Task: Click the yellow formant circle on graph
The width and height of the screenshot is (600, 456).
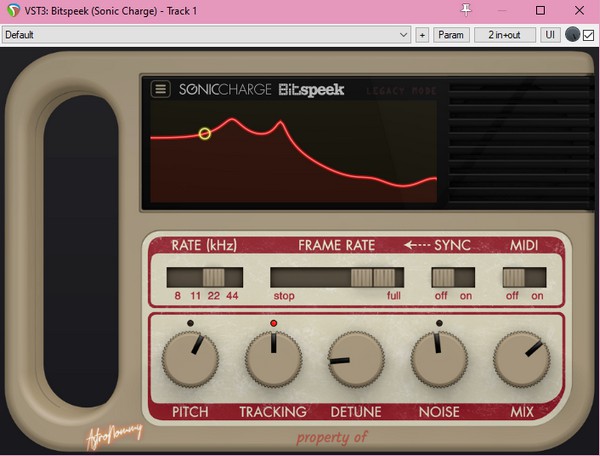Action: (x=205, y=134)
